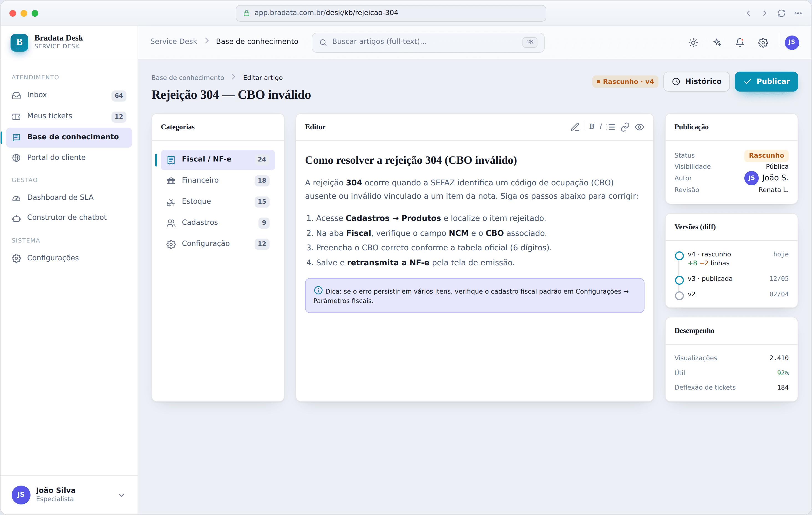Select the v2 version radio marker
The height and width of the screenshot is (515, 812).
point(679,295)
